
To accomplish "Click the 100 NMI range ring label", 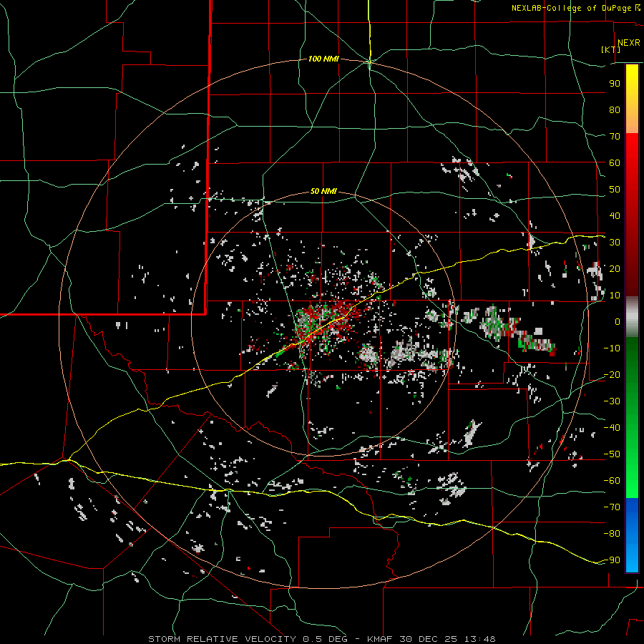I will 323,59.
